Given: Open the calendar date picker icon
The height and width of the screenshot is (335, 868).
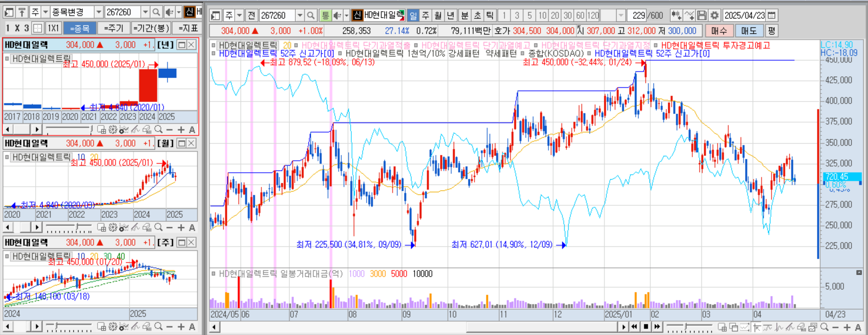Looking at the screenshot, I should point(772,16).
